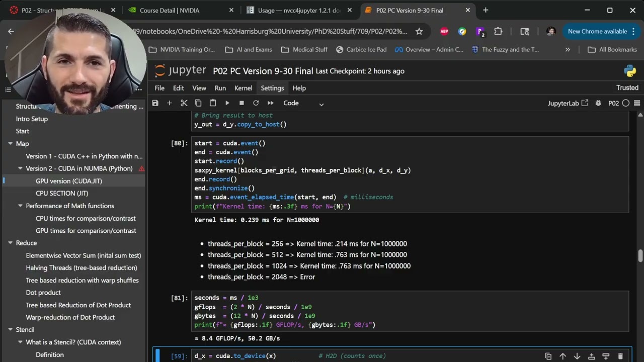Select CPU SECTION (JIT) heading
The width and height of the screenshot is (644, 362).
point(62,193)
